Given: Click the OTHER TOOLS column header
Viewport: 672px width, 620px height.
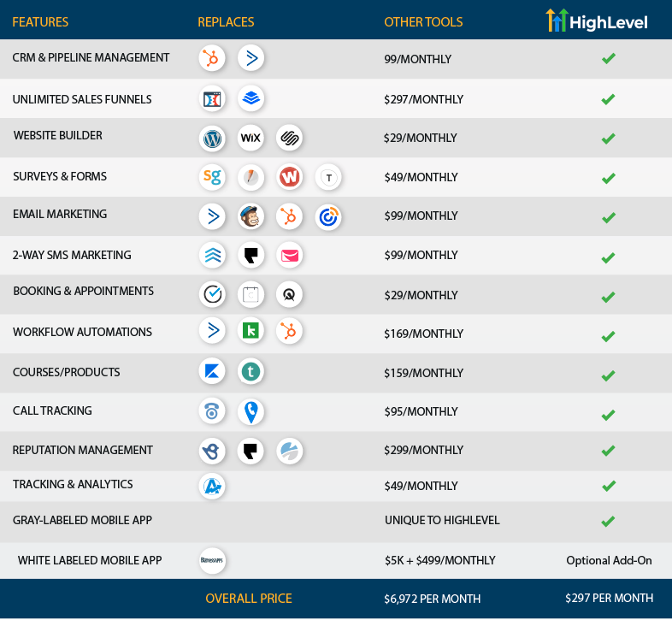Looking at the screenshot, I should 423,22.
